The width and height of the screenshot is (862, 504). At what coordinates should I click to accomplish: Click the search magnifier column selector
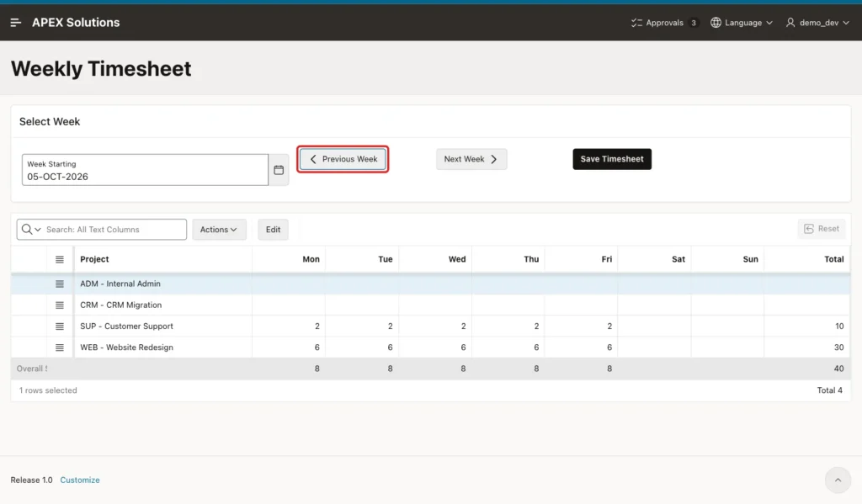point(31,229)
